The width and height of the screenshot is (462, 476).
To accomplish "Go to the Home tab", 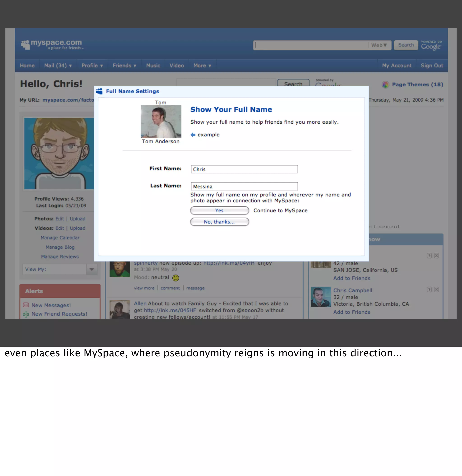I will 27,65.
